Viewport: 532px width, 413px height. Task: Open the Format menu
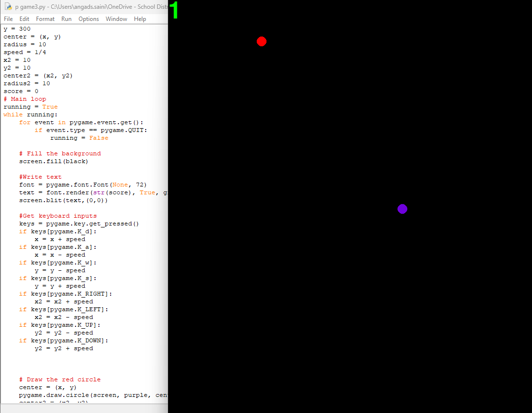[x=45, y=19]
